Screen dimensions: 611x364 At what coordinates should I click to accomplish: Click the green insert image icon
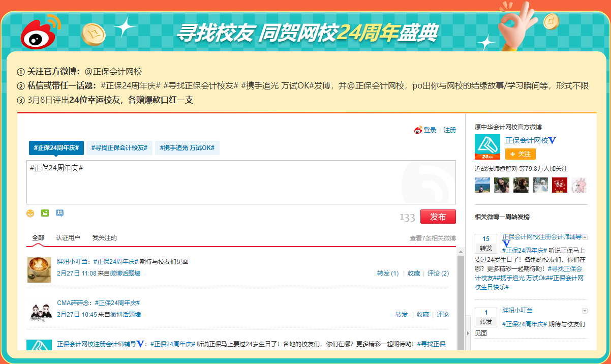(x=45, y=214)
